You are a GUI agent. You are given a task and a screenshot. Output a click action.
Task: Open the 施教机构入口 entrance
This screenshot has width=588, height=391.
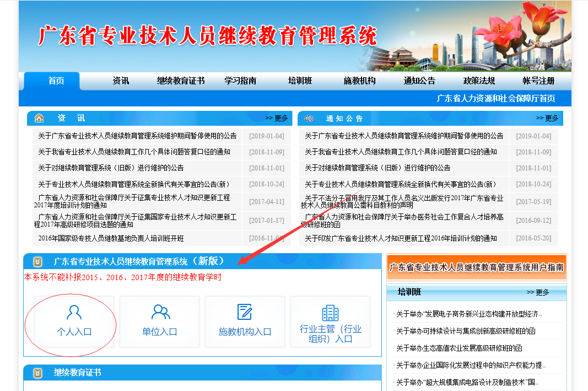pos(245,322)
